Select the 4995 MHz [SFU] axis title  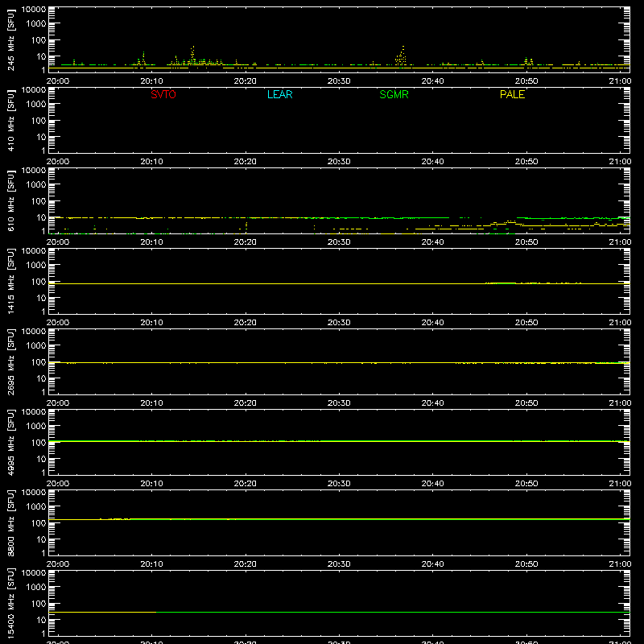11,441
